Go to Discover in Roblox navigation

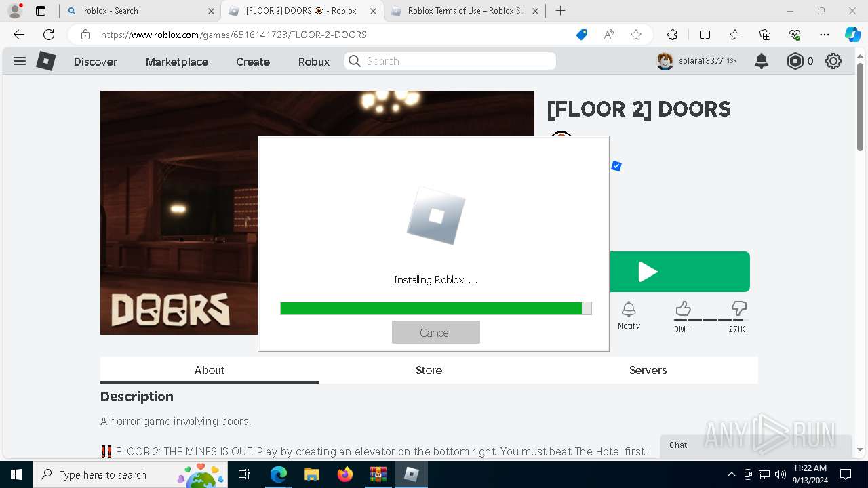(96, 62)
